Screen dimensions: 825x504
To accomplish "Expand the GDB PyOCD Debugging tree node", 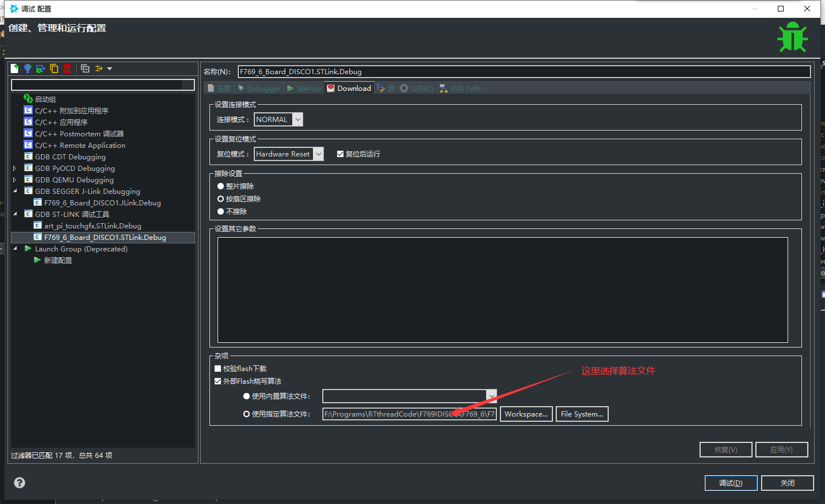I will pos(14,168).
